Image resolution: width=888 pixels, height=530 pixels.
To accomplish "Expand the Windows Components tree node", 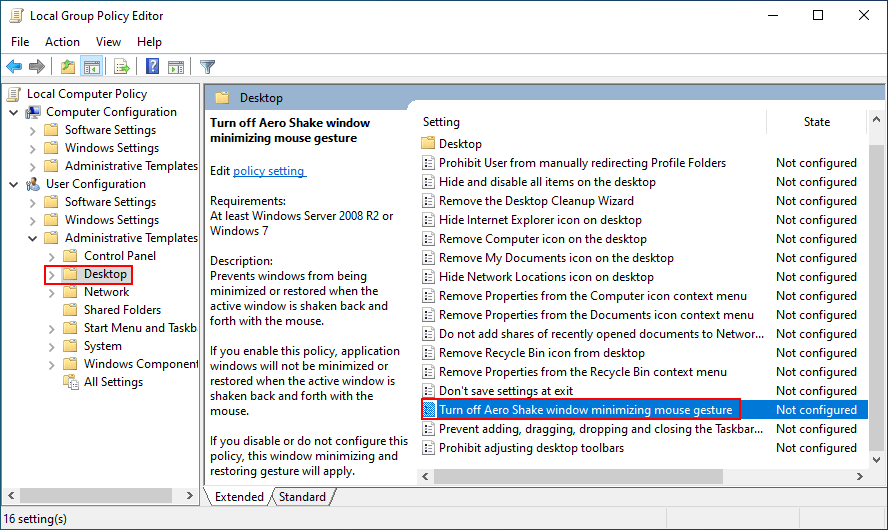I will tap(52, 365).
